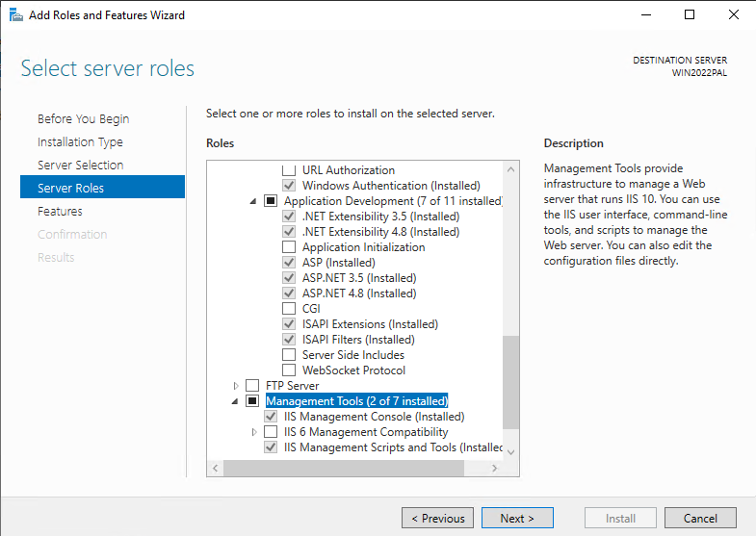Image resolution: width=756 pixels, height=536 pixels.
Task: Expand IIS 6 Management Compatibility
Action: click(x=254, y=432)
